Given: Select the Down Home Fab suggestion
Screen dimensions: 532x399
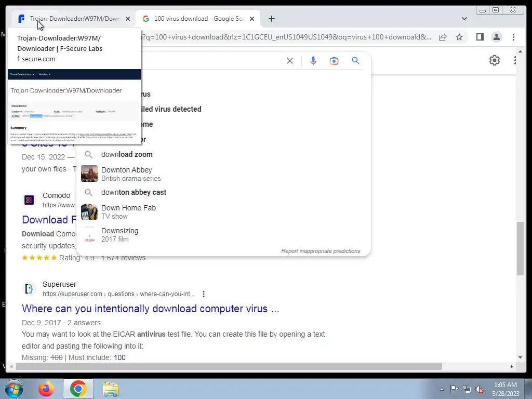Looking at the screenshot, I should pyautogui.click(x=223, y=212).
